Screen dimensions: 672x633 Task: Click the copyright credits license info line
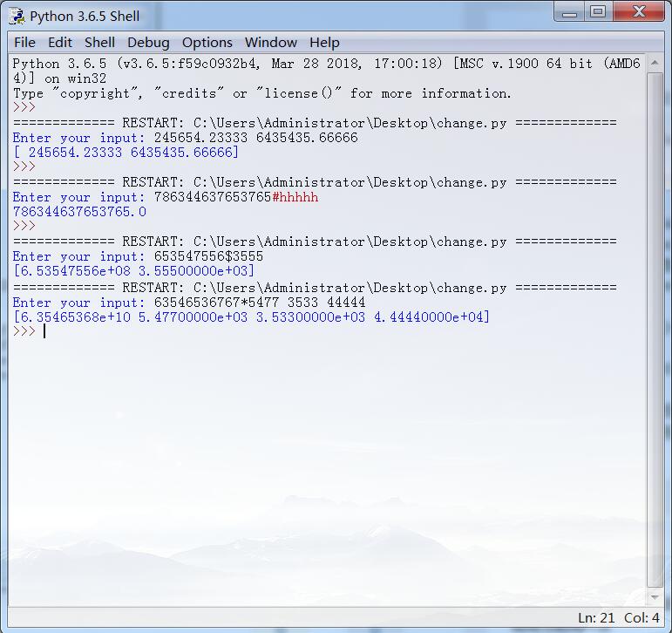click(261, 93)
